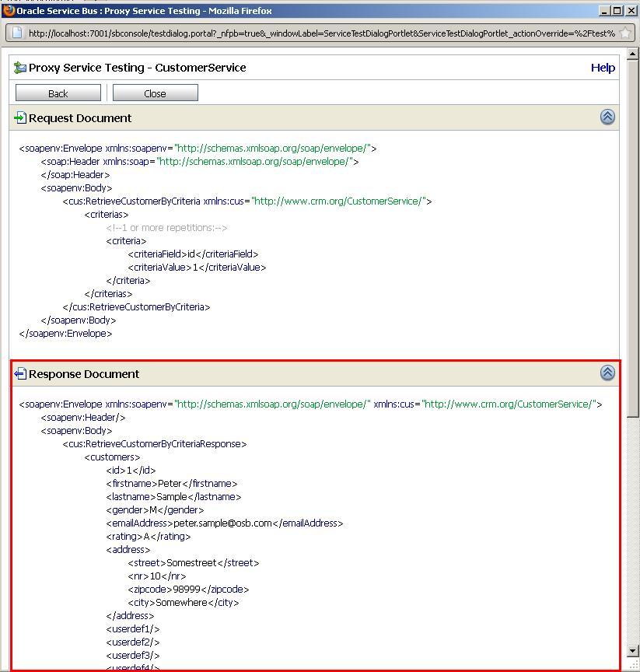
Task: Click the userdef1 element line
Action: (x=133, y=629)
